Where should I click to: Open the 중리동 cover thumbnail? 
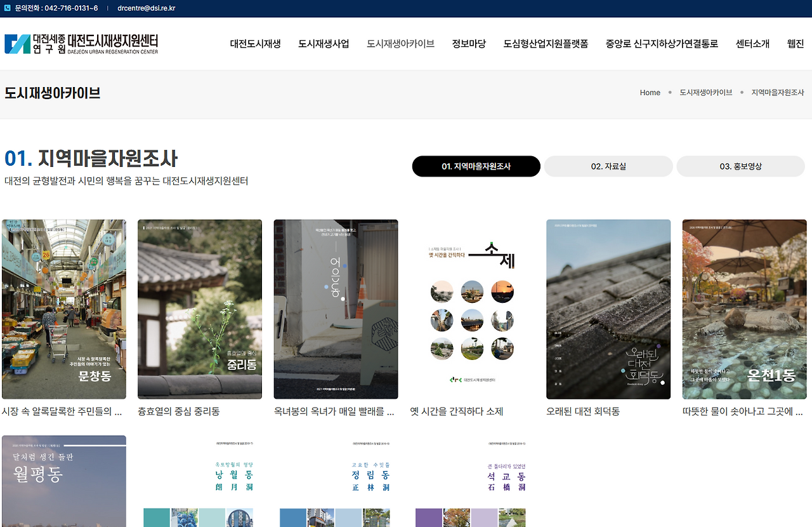tap(200, 309)
